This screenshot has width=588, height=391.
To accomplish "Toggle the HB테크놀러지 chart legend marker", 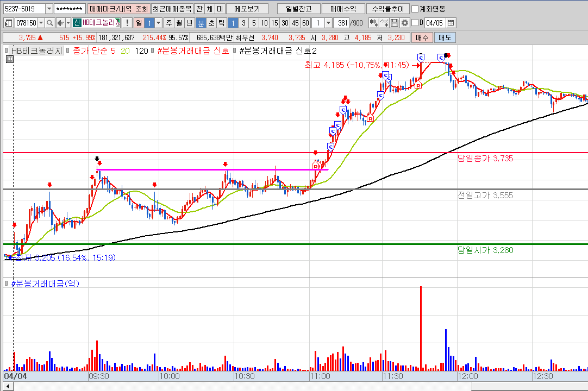I will (7, 51).
